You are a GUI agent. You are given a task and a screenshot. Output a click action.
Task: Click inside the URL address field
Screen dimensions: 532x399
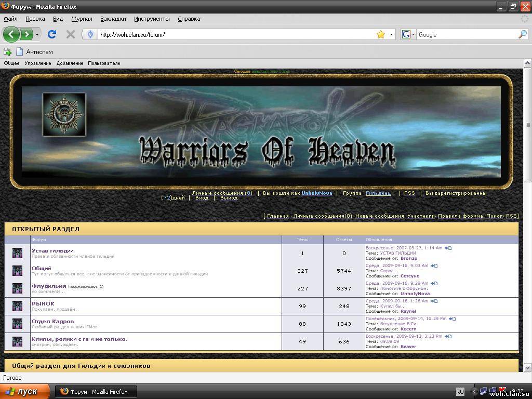point(234,34)
